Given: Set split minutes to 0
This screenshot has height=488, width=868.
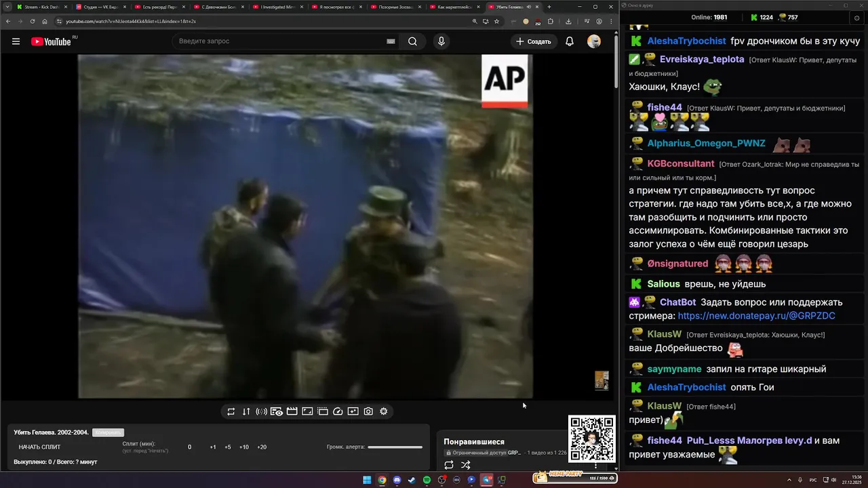Looking at the screenshot, I should tap(190, 447).
